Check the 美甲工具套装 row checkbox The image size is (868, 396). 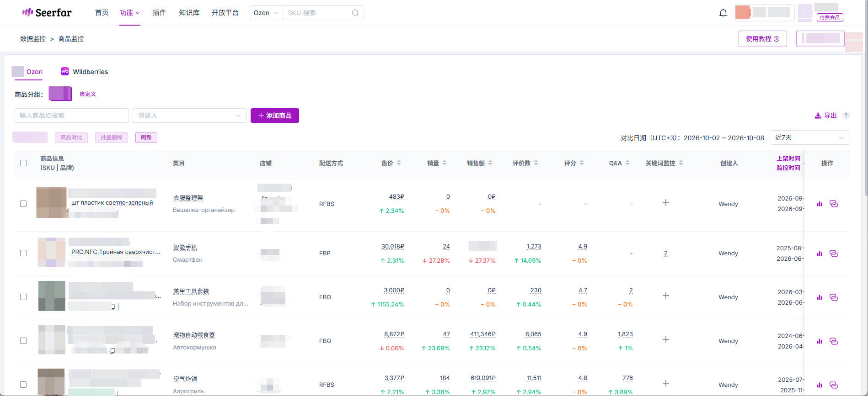(x=23, y=297)
